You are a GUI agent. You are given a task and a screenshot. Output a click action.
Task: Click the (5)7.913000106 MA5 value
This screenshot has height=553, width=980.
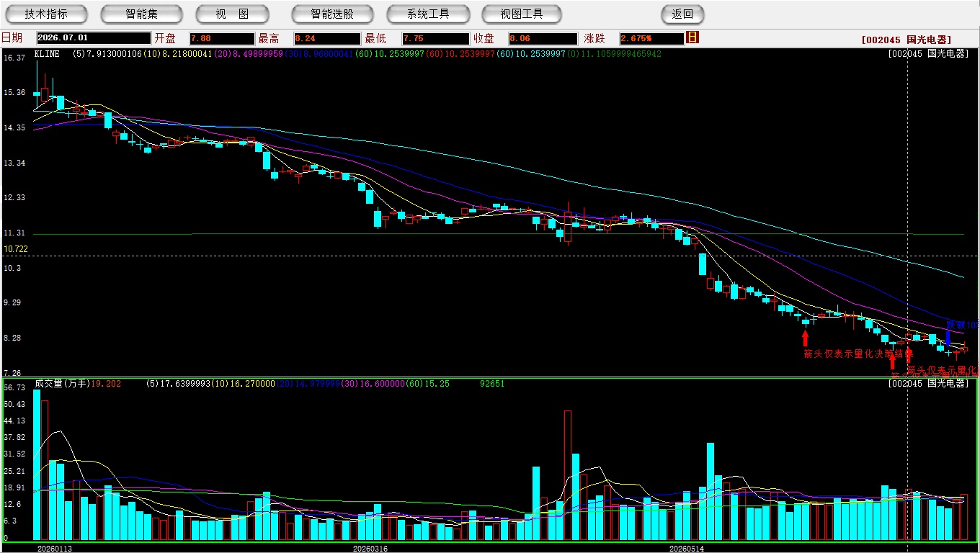[x=107, y=53]
